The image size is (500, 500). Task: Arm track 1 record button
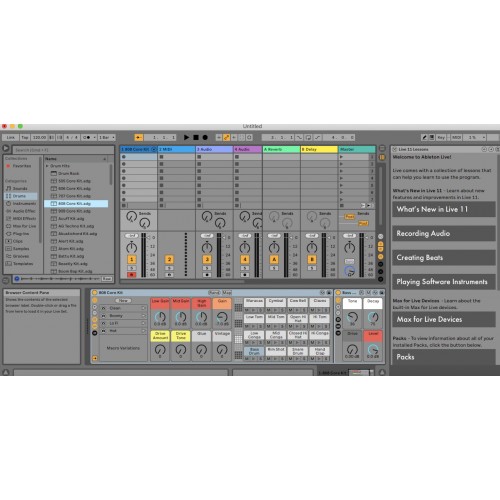coord(132,275)
